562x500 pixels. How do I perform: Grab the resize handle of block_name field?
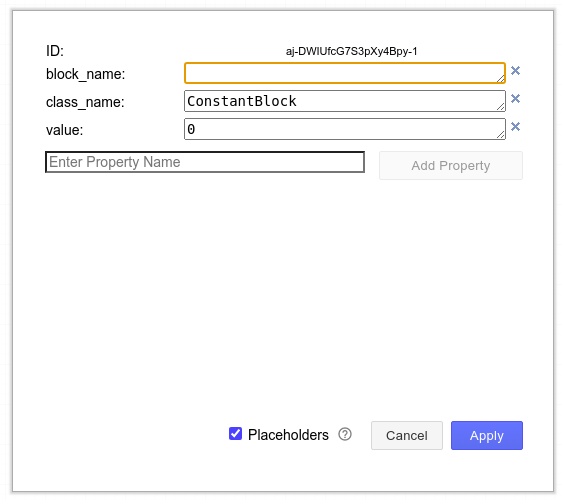click(501, 78)
